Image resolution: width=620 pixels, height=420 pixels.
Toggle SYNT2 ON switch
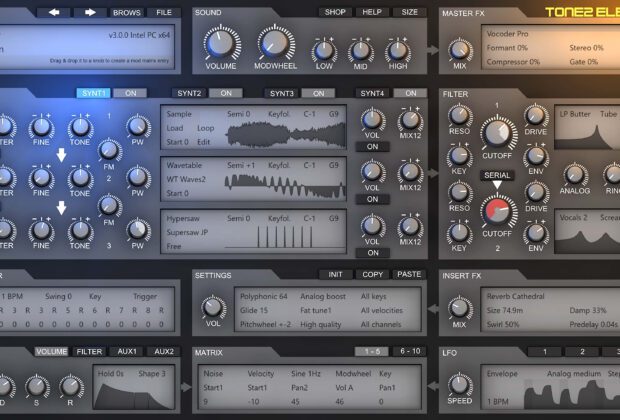click(x=226, y=93)
